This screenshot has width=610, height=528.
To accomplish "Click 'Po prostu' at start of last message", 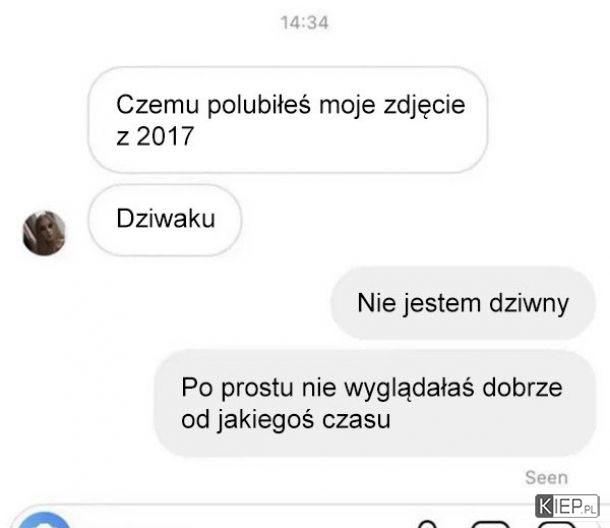I will tap(237, 388).
